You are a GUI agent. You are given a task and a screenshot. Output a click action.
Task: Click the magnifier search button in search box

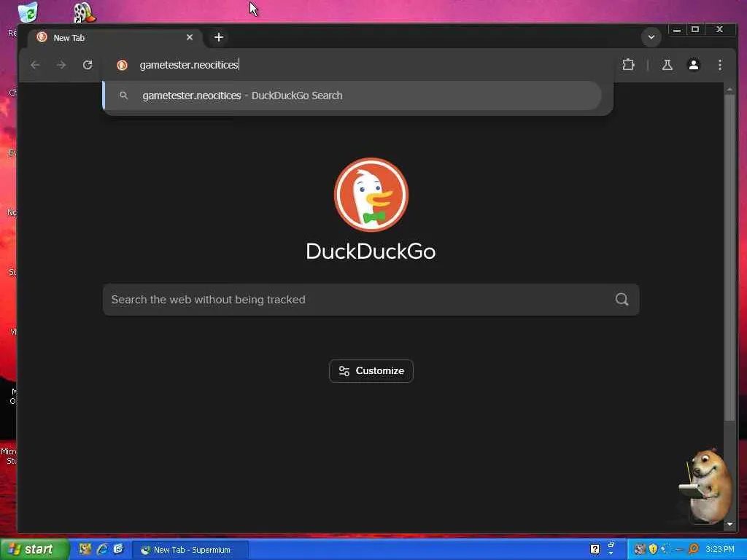click(622, 300)
